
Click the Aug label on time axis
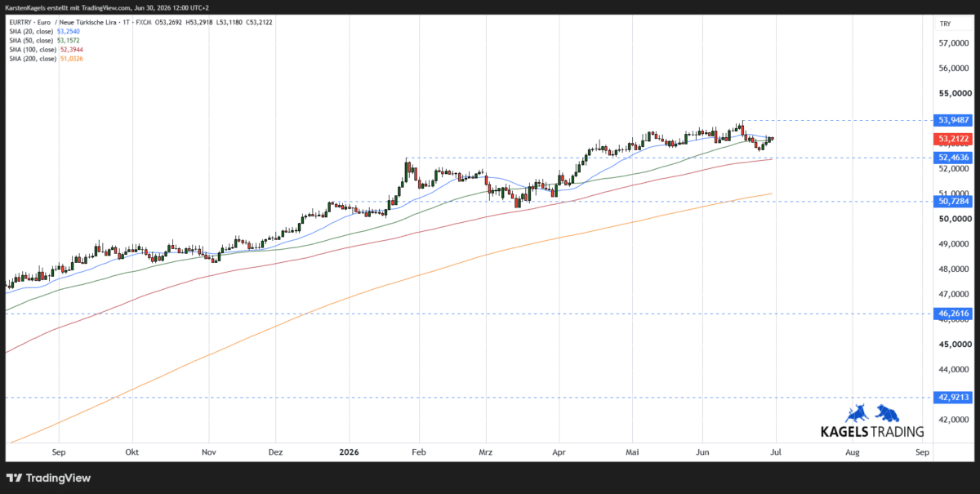(852, 452)
